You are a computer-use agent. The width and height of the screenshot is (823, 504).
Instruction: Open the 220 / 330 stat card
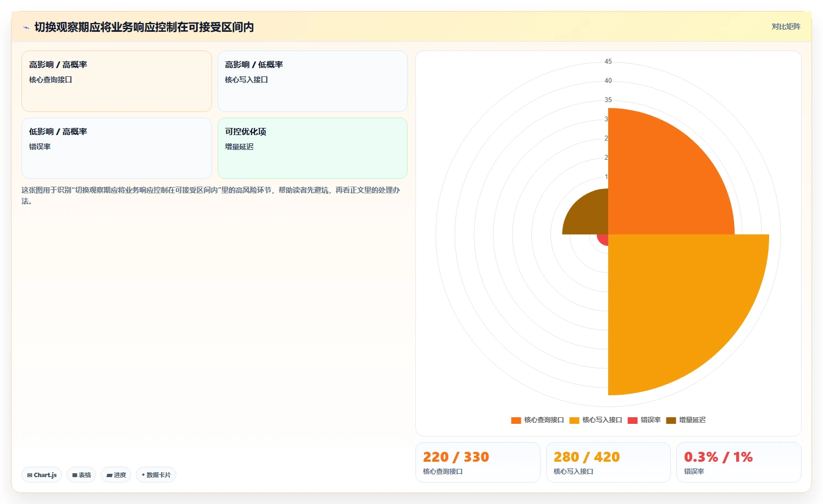[x=477, y=462]
